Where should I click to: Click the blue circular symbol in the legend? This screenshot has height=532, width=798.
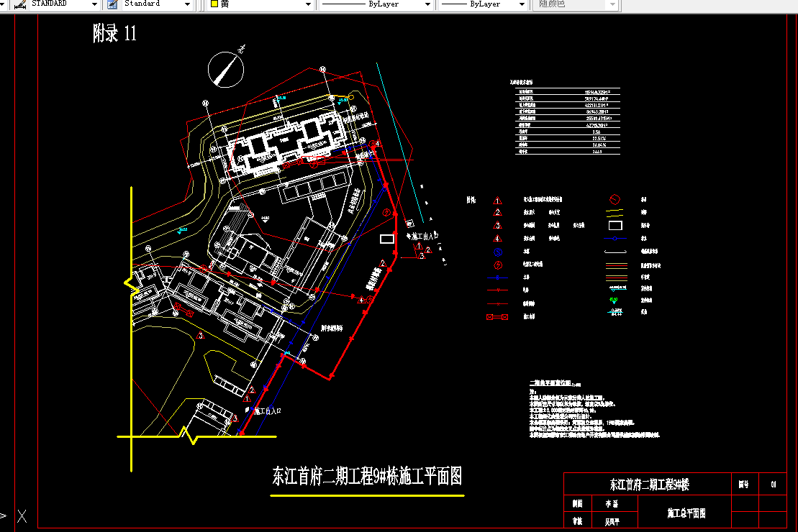click(x=497, y=252)
